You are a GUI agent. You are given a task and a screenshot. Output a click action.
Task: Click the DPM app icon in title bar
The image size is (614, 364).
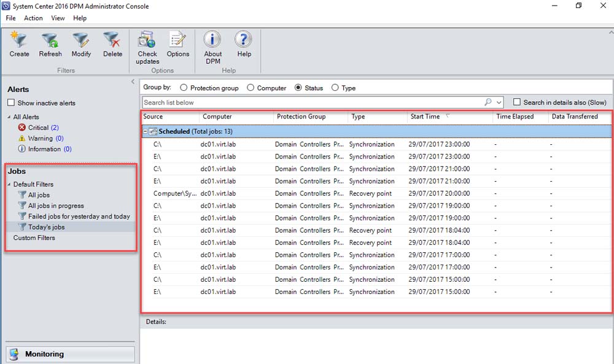[6, 6]
